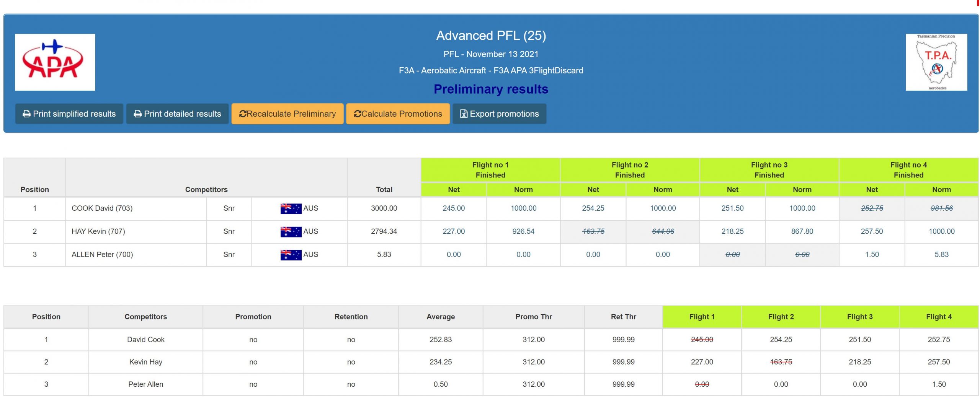Click struck-through 245.00 in promotions table
The height and width of the screenshot is (397, 980).
point(702,340)
